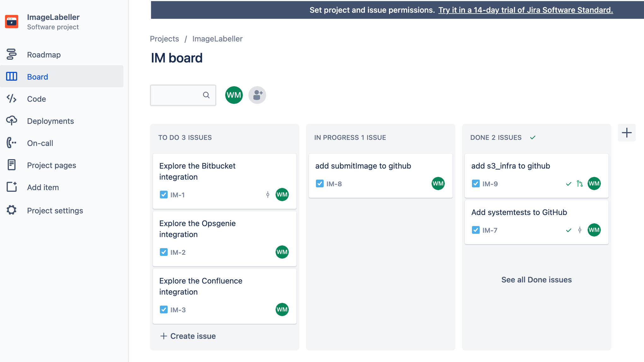Click WM user avatar filter
644x362 pixels.
point(234,95)
